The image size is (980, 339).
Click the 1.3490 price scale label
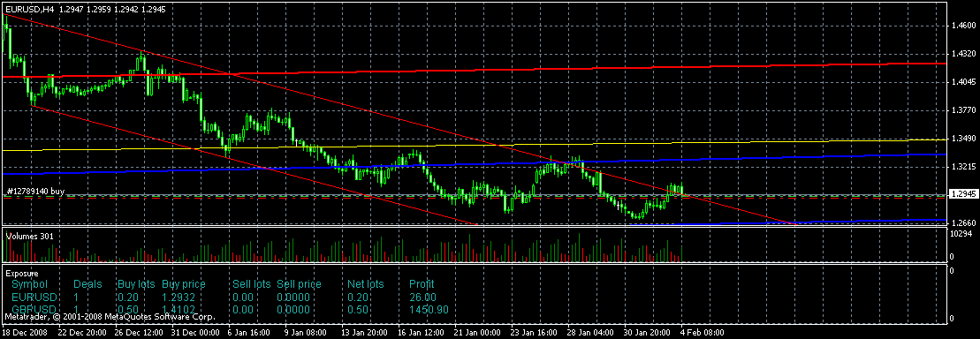963,139
